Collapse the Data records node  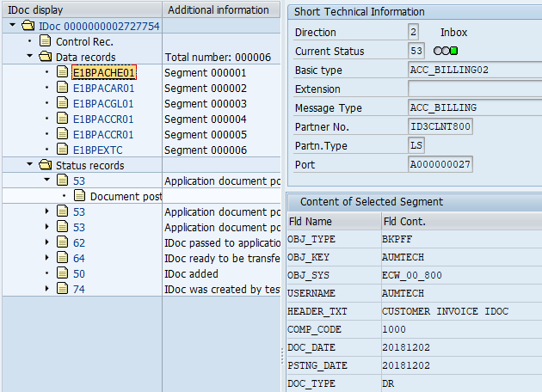(x=29, y=58)
